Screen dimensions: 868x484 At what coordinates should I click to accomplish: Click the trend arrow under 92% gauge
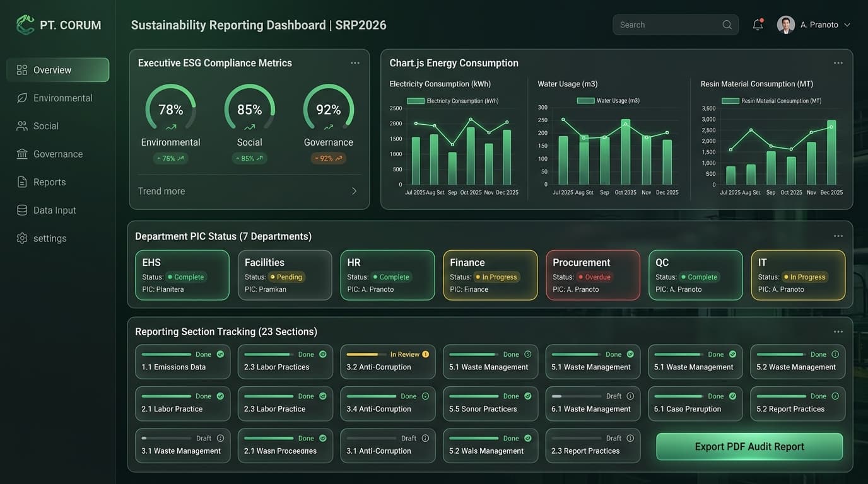coord(329,127)
